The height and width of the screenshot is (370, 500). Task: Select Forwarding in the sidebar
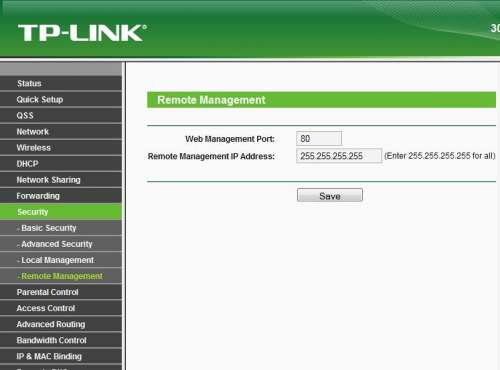tap(61, 196)
